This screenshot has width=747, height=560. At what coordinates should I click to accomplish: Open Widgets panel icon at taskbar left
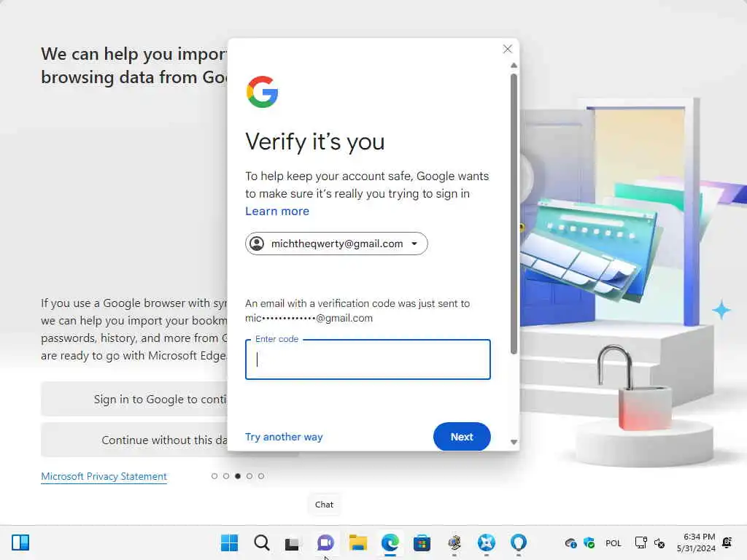click(20, 542)
